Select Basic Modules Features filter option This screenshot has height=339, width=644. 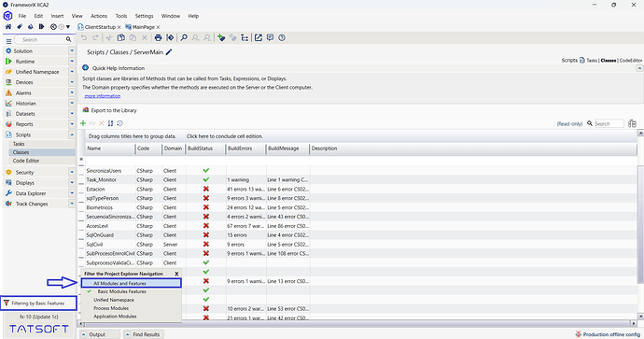(121, 291)
